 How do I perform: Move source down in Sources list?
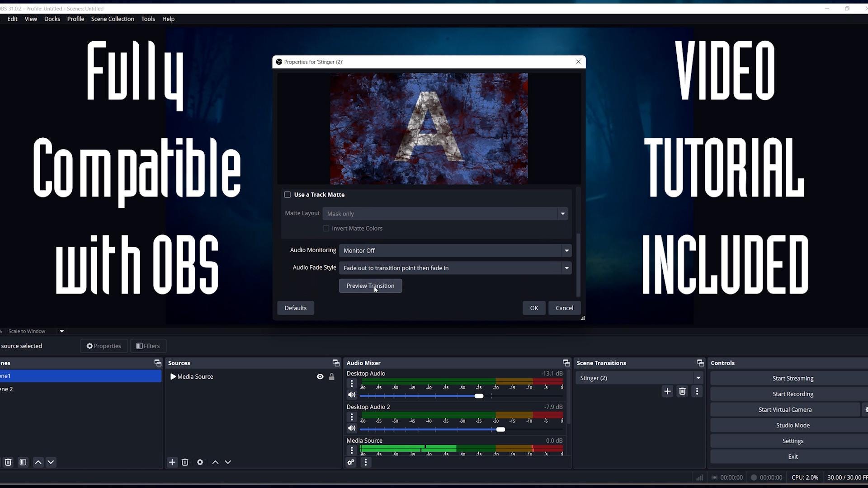click(228, 462)
